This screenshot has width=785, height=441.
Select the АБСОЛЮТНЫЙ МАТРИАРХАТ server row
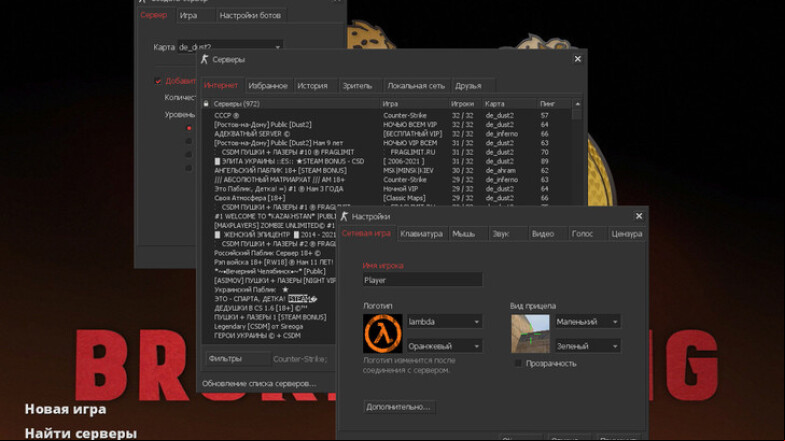point(386,179)
